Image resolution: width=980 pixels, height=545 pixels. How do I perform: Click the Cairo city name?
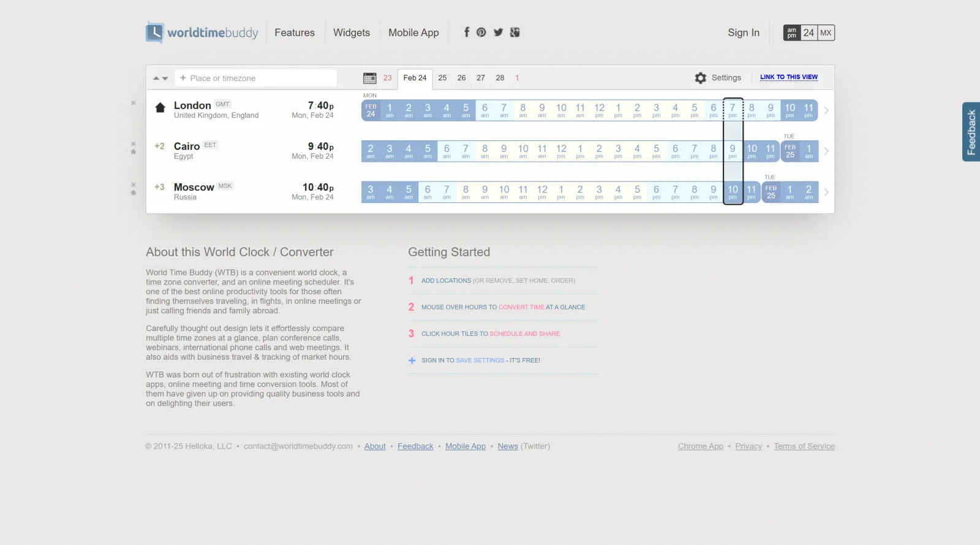[187, 147]
